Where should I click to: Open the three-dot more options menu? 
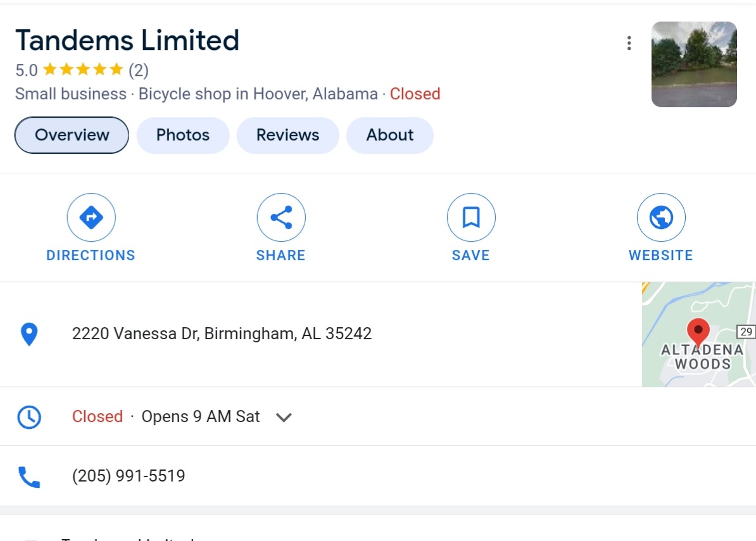tap(629, 43)
